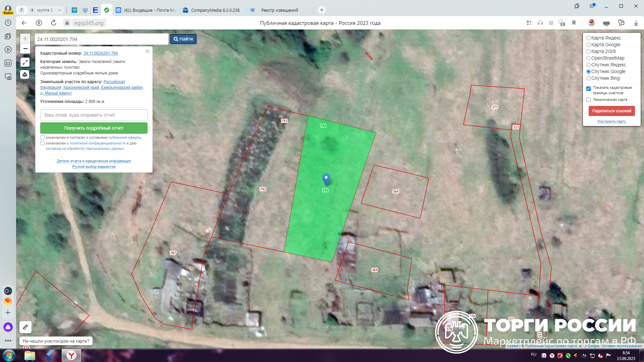This screenshot has width=644, height=362.
Task: Zoom out the map with minus button
Action: (x=25, y=49)
